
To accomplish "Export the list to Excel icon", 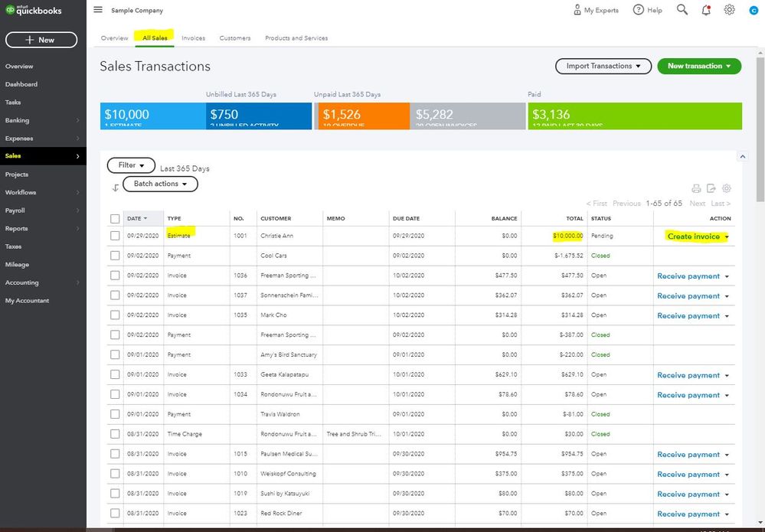I will (x=711, y=188).
